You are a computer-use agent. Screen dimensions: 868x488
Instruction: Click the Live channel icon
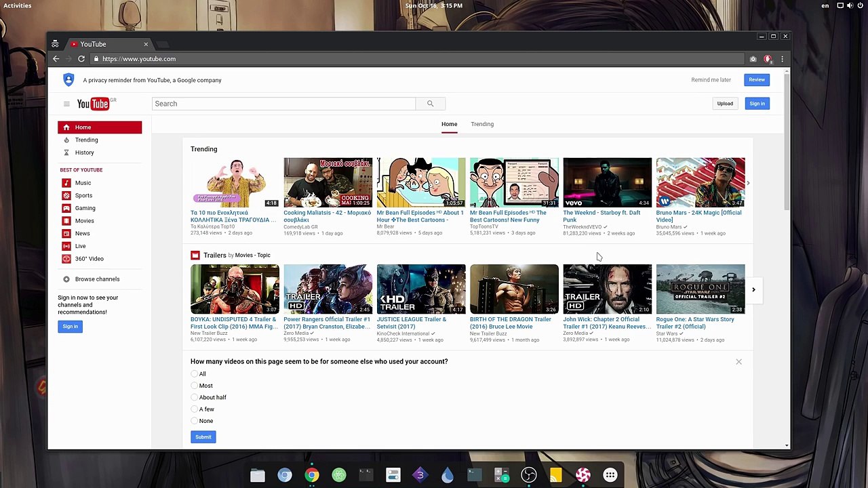coord(66,246)
